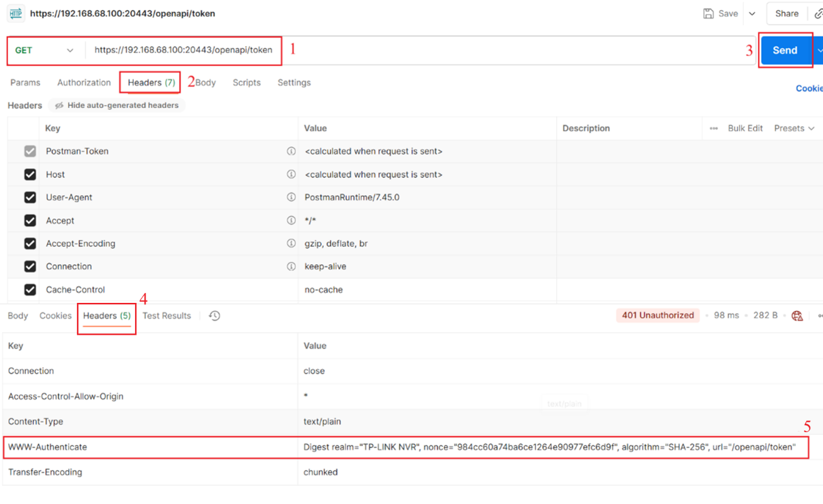The height and width of the screenshot is (504, 823).
Task: Open the GET method dropdown
Action: point(44,50)
